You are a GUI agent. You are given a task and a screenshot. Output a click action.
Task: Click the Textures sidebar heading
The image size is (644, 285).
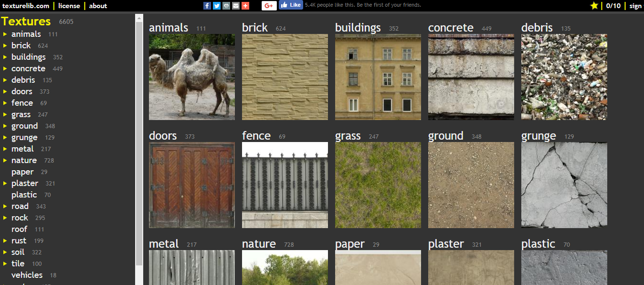click(26, 22)
